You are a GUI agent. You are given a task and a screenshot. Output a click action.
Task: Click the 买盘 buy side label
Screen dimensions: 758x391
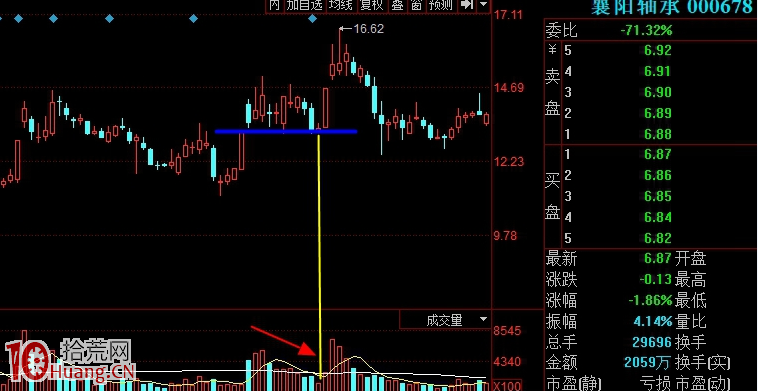[x=553, y=196]
